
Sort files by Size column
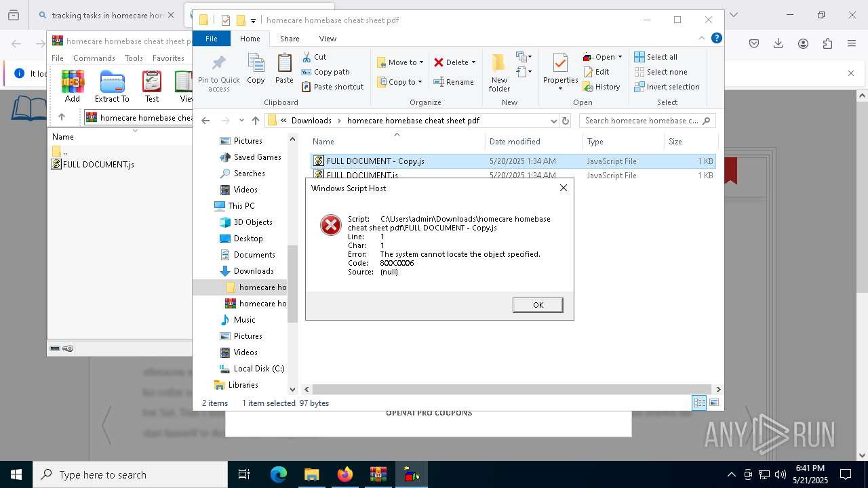click(690, 142)
